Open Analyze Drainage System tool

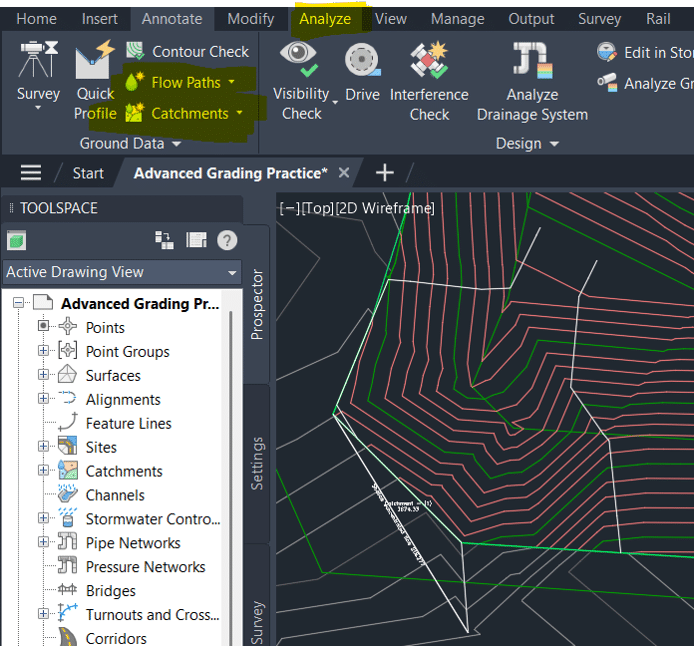pyautogui.click(x=532, y=81)
